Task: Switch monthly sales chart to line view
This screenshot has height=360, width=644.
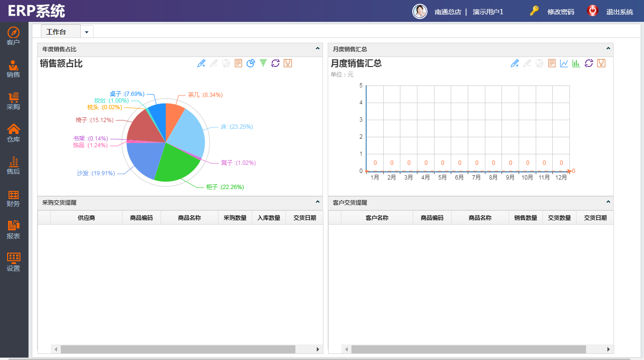Action: coord(564,63)
